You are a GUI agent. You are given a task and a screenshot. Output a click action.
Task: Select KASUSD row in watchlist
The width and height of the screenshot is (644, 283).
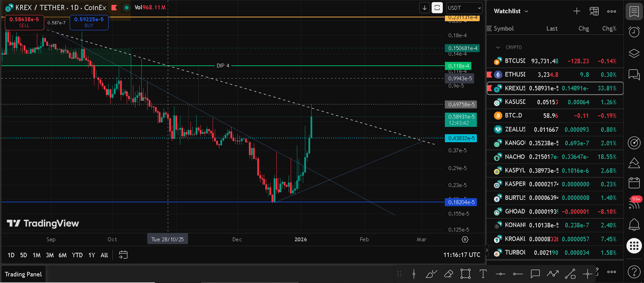click(555, 102)
